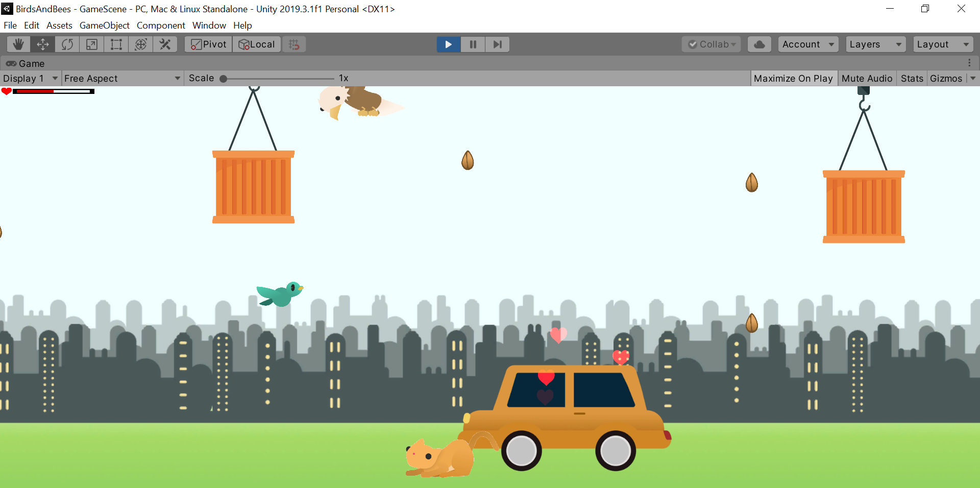The image size is (980, 488).
Task: Enable Maximize On Play
Action: [x=793, y=78]
